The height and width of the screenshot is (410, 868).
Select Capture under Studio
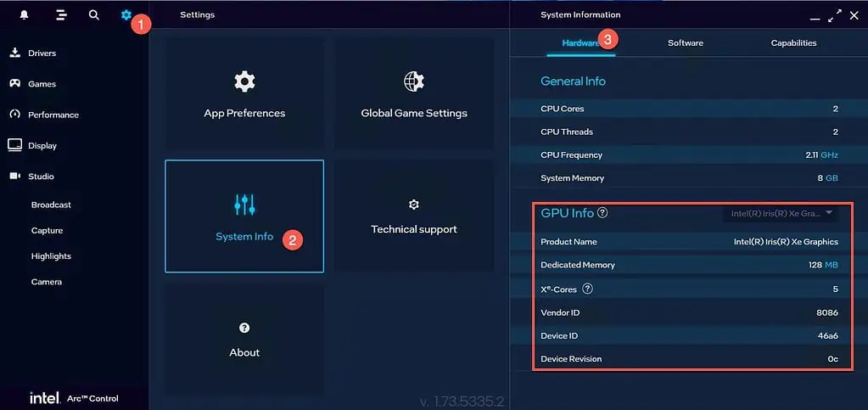(47, 231)
